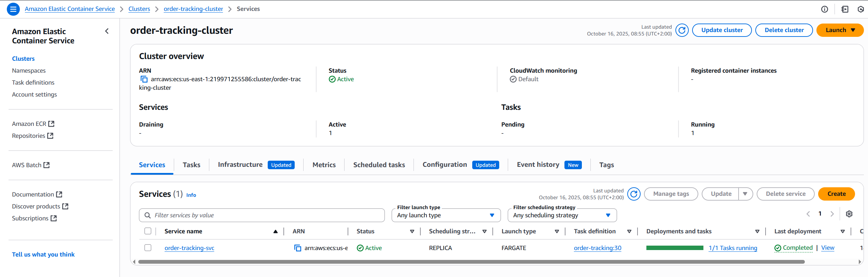Focus the Filter services by value field
This screenshot has width=868, height=277.
[262, 215]
